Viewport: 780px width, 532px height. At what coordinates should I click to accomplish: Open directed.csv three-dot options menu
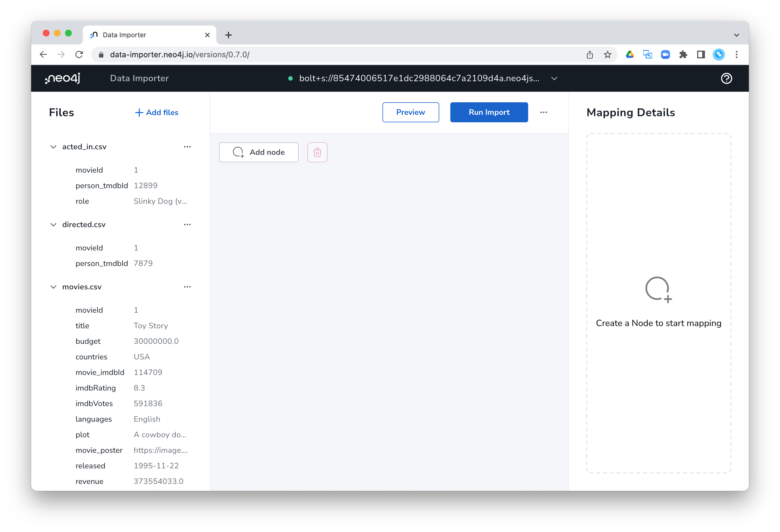187,225
